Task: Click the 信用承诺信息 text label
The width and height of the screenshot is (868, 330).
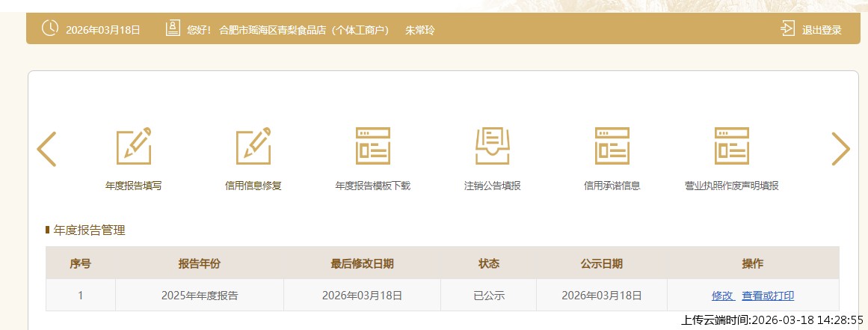Action: (x=612, y=186)
